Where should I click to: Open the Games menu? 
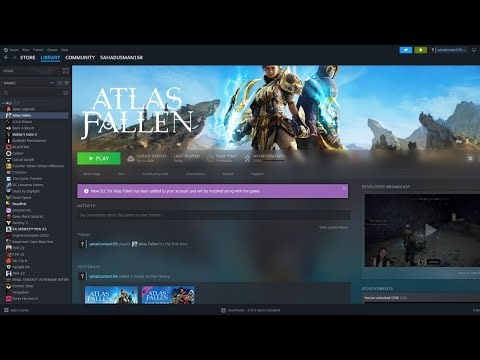coord(52,50)
